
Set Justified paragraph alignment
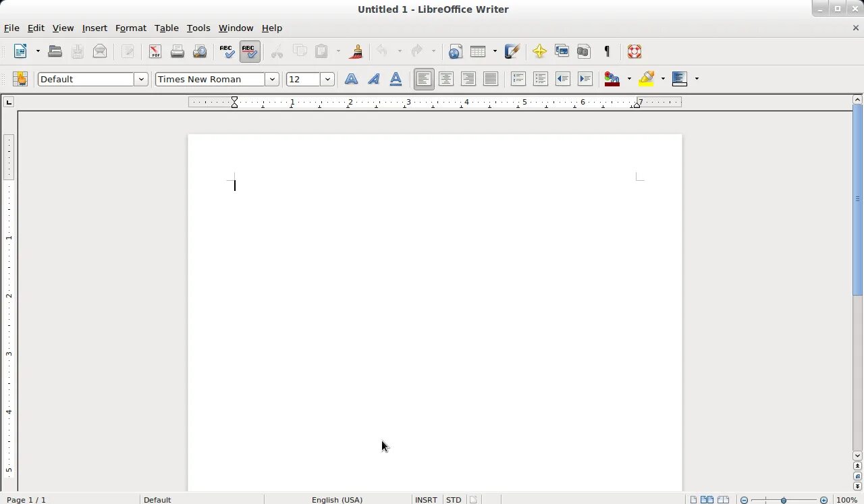[x=491, y=79]
